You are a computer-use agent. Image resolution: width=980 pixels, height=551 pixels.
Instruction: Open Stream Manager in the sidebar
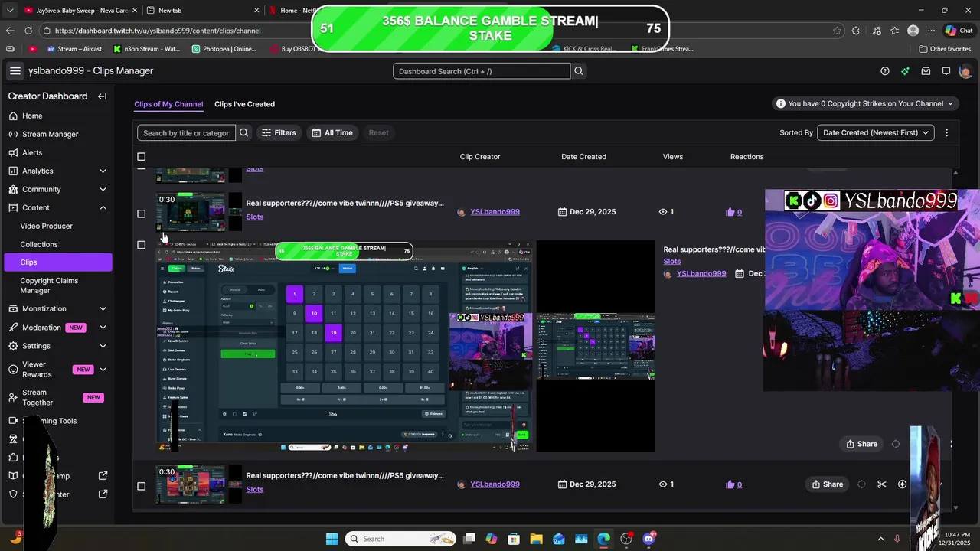click(x=57, y=134)
